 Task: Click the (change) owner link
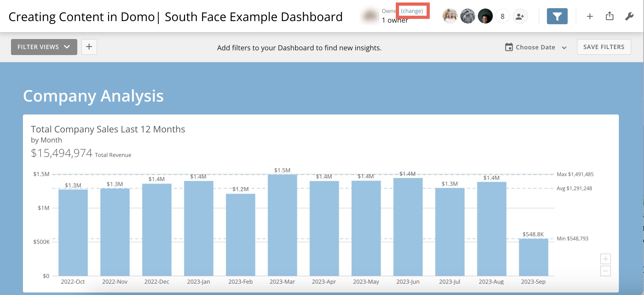pyautogui.click(x=412, y=11)
